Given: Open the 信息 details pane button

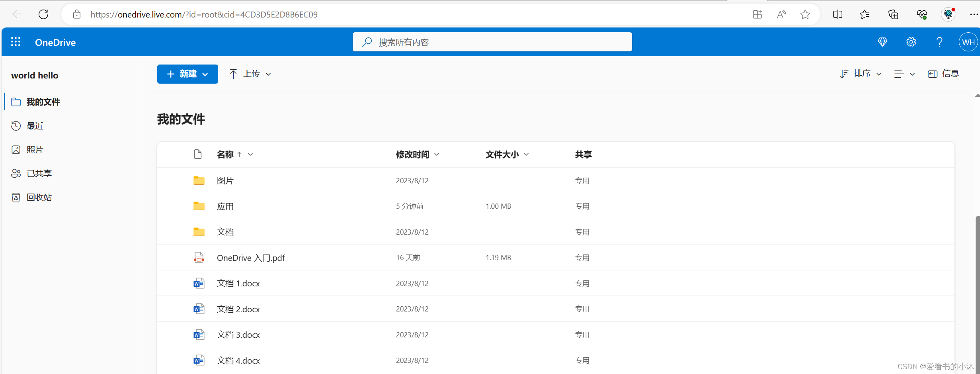Looking at the screenshot, I should (943, 74).
